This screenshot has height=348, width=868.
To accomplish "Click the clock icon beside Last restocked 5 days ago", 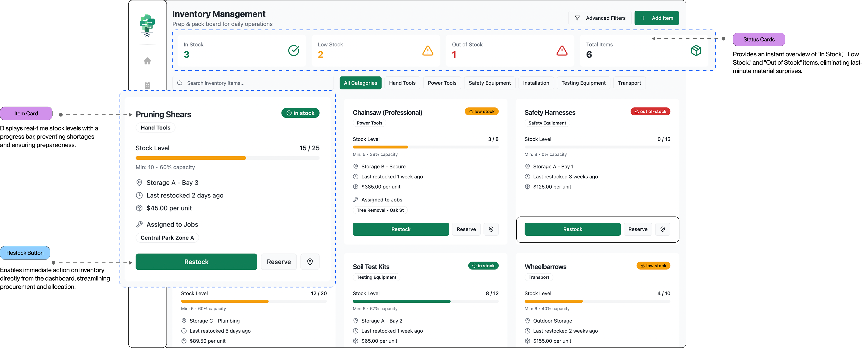I will pos(184,331).
